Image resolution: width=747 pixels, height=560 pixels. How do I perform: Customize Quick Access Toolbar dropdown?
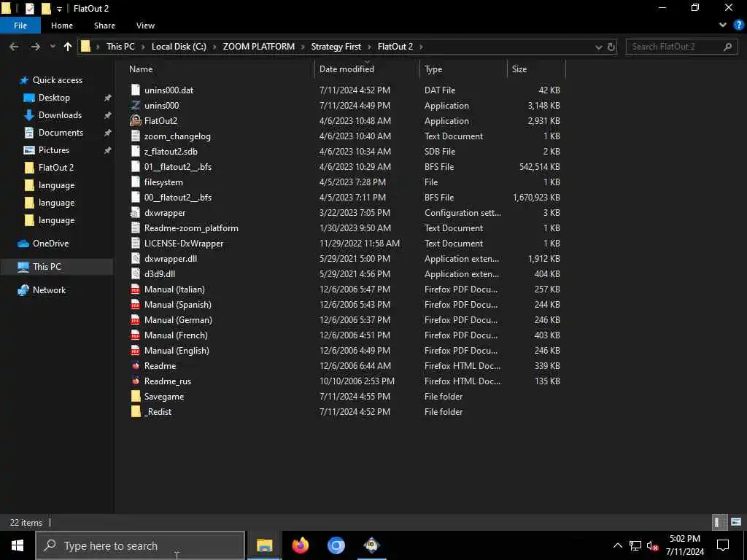(x=59, y=9)
